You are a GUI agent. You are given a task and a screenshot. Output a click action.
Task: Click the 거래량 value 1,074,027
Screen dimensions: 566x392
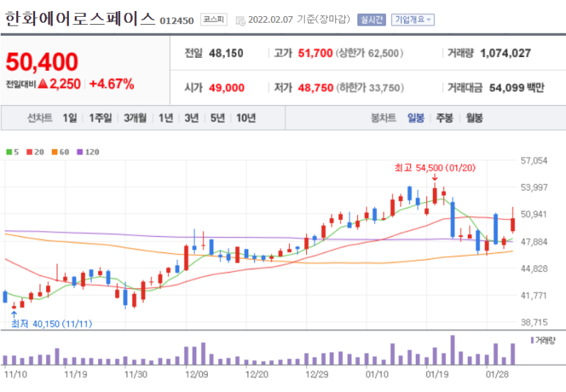point(505,53)
